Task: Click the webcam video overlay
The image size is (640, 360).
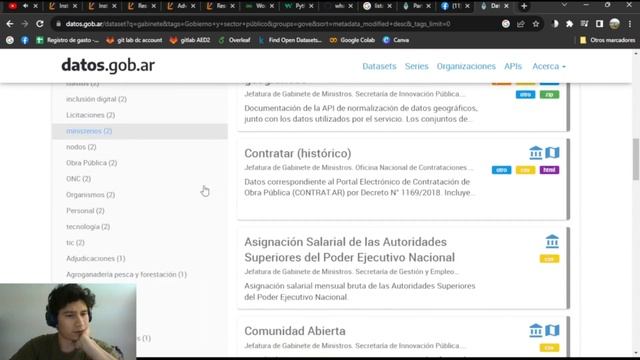Action: 68,322
